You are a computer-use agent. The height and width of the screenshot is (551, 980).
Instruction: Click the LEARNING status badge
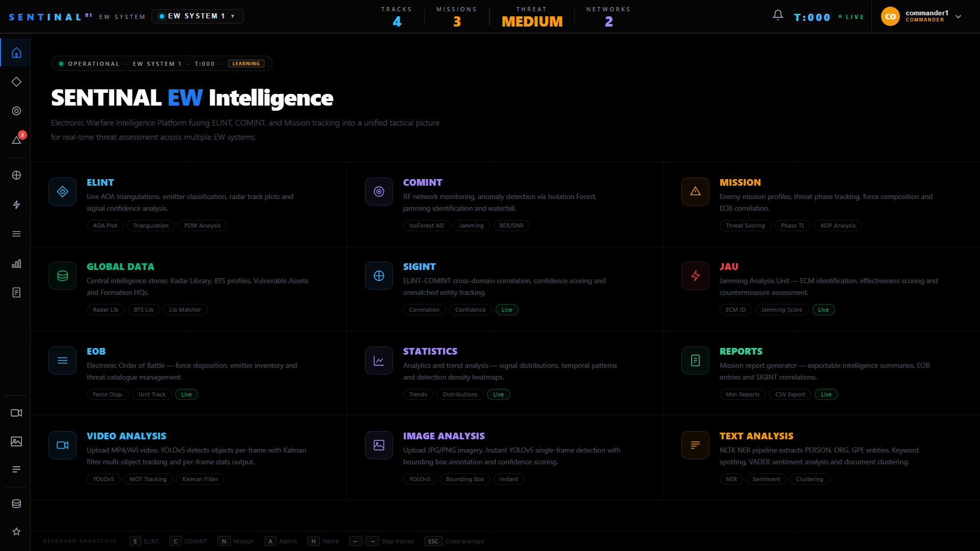[246, 64]
